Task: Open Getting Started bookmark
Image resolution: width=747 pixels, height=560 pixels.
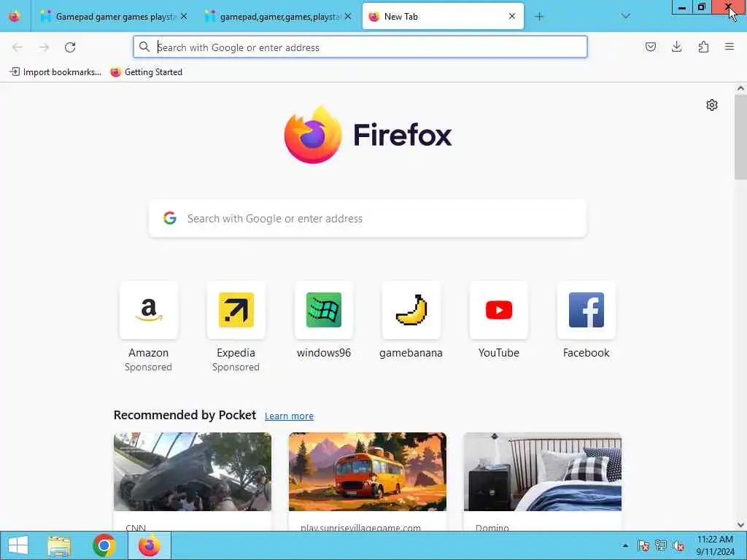Action: point(146,72)
